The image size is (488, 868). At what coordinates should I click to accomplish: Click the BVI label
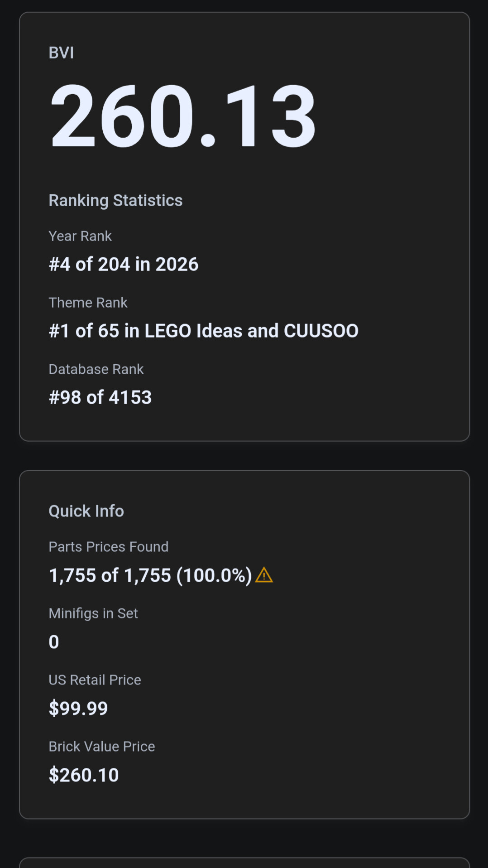[x=61, y=53]
